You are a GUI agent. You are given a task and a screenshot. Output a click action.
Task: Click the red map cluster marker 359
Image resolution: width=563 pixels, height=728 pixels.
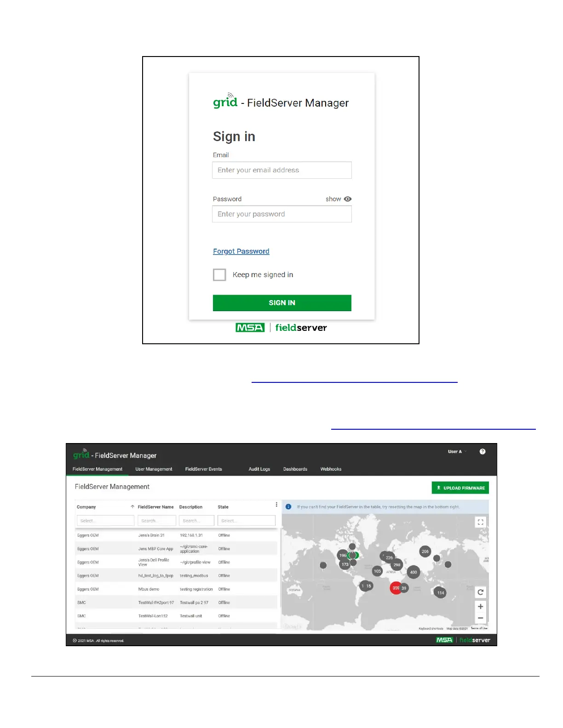[396, 588]
